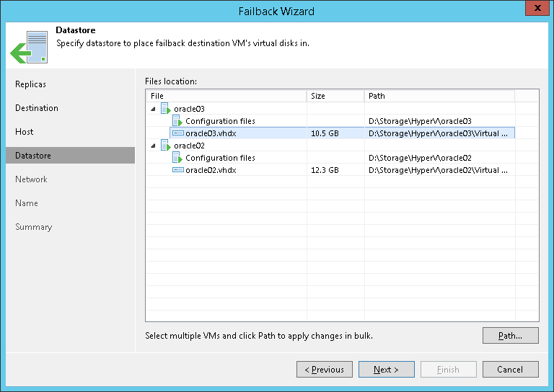Sort by the File column header
This screenshot has width=554, height=392.
[227, 96]
